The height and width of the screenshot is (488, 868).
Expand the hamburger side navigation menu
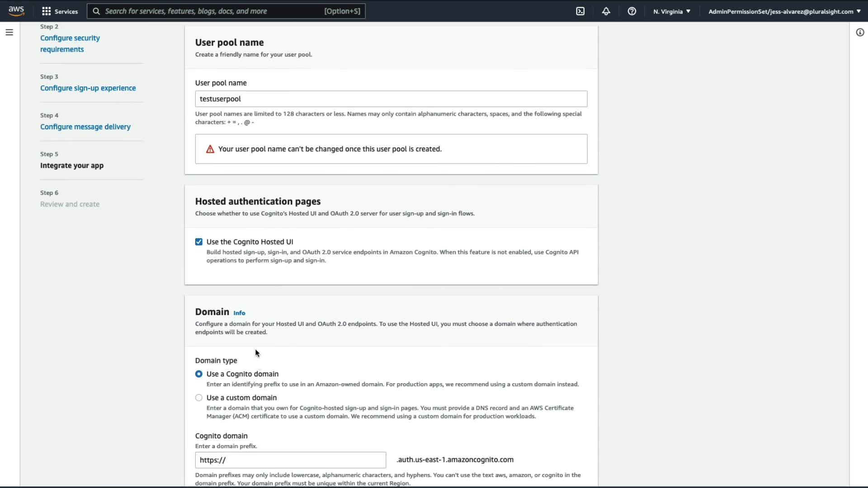point(9,32)
